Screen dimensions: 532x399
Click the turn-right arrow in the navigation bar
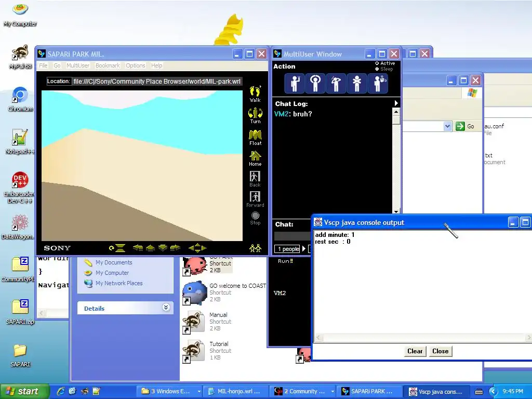point(175,248)
